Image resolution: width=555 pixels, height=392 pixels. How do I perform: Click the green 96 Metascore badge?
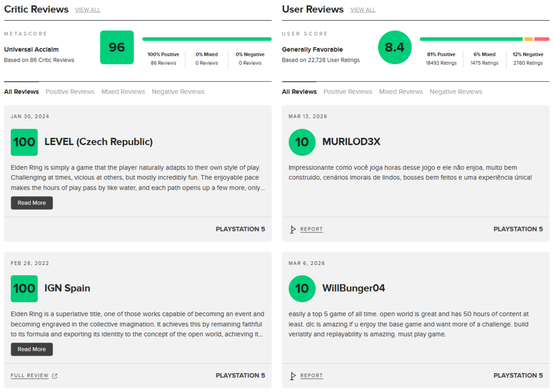point(117,47)
